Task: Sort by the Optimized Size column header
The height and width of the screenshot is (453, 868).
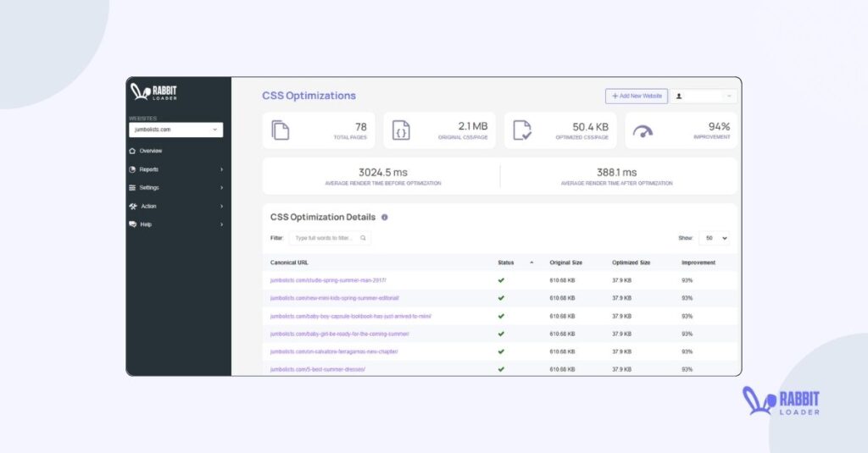Action: [x=631, y=262]
